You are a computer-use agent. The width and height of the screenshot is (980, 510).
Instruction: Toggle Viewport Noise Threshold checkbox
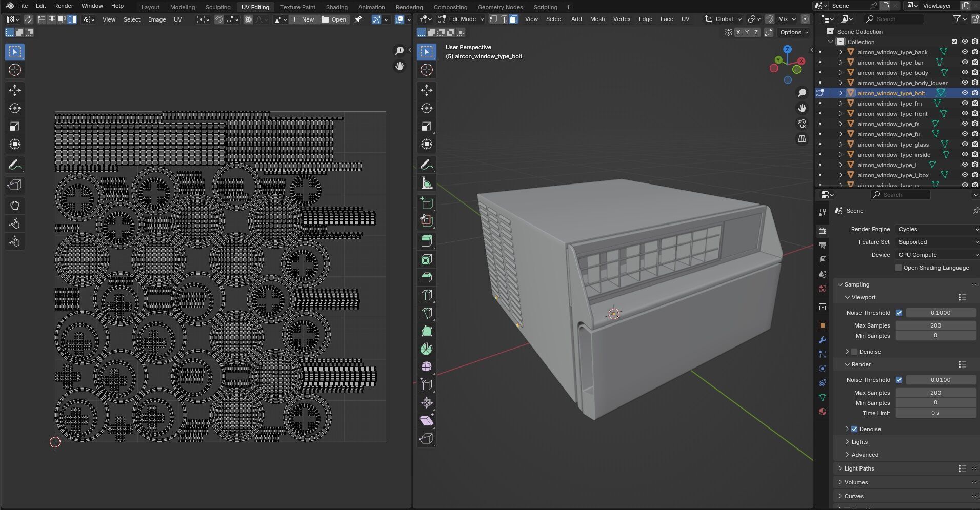(899, 313)
